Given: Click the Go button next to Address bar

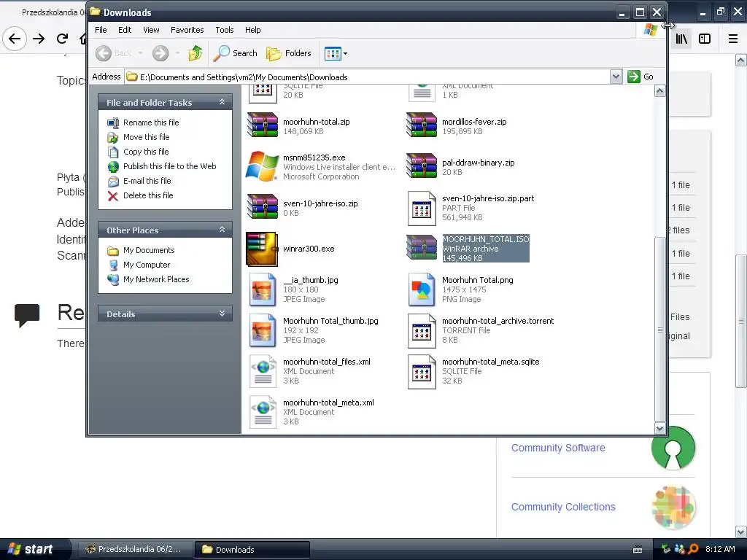Looking at the screenshot, I should (640, 77).
